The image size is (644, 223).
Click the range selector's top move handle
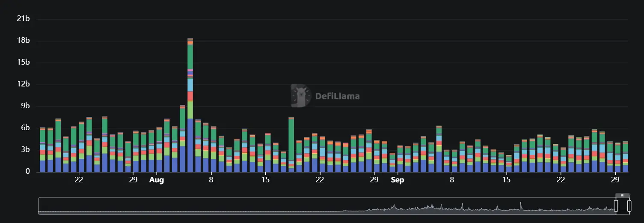pos(623,195)
